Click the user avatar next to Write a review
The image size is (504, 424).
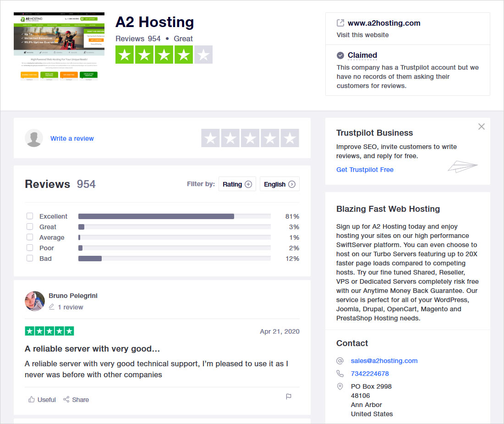(34, 138)
